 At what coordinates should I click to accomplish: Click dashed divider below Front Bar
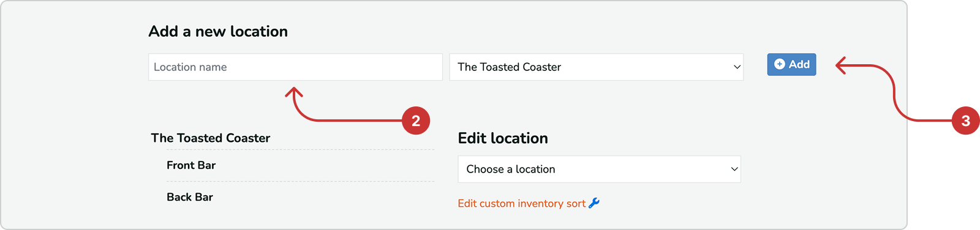[300, 182]
